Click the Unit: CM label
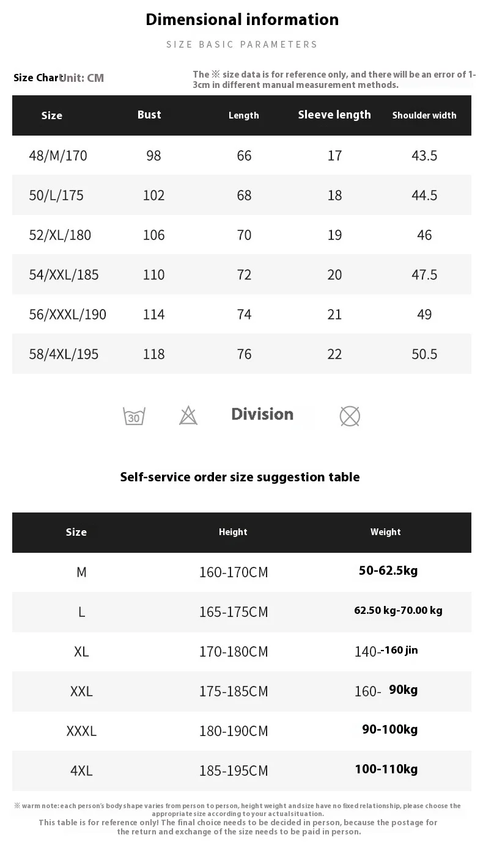Image resolution: width=483 pixels, height=868 pixels. [83, 78]
